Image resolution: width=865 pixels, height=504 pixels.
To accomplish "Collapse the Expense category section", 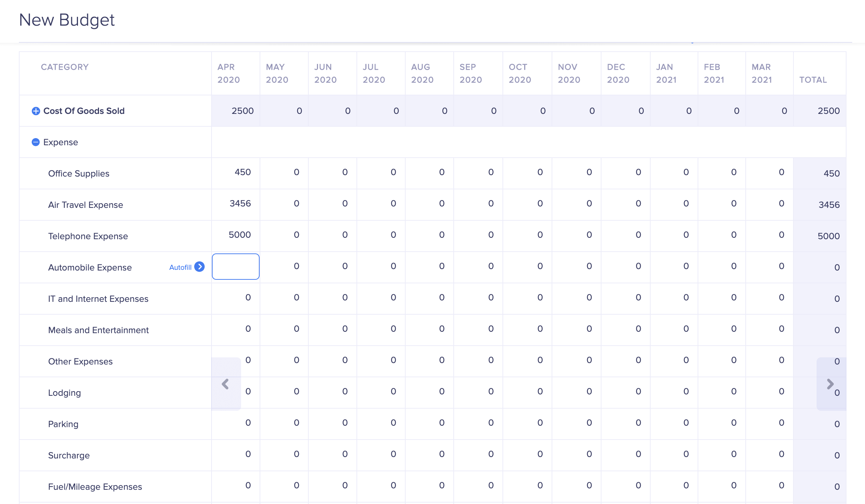I will [x=36, y=142].
